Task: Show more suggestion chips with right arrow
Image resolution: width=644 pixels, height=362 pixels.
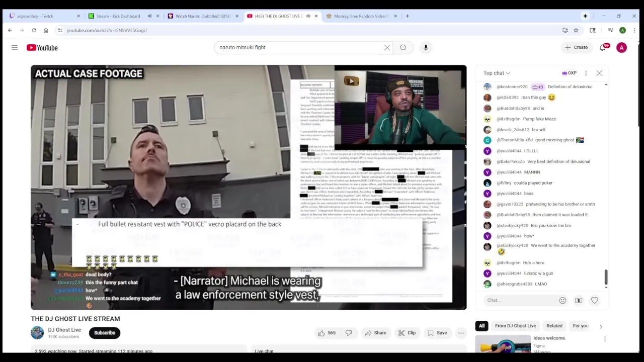Action: click(601, 326)
